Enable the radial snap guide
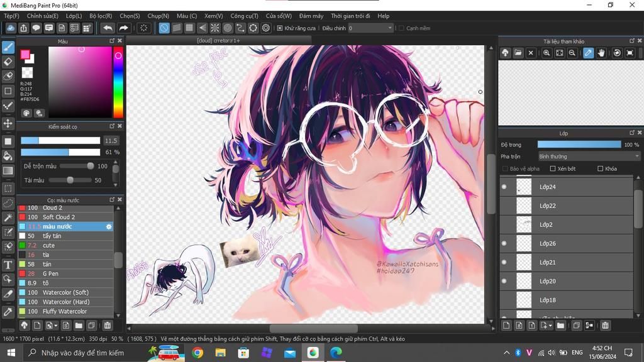Image resolution: width=644 pixels, height=362 pixels. 215,28
